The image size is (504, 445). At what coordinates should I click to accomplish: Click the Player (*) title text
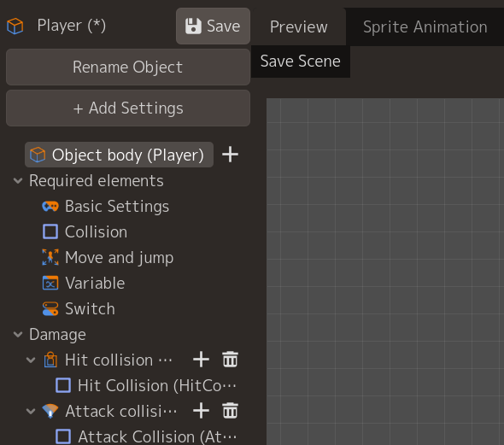[x=72, y=26]
